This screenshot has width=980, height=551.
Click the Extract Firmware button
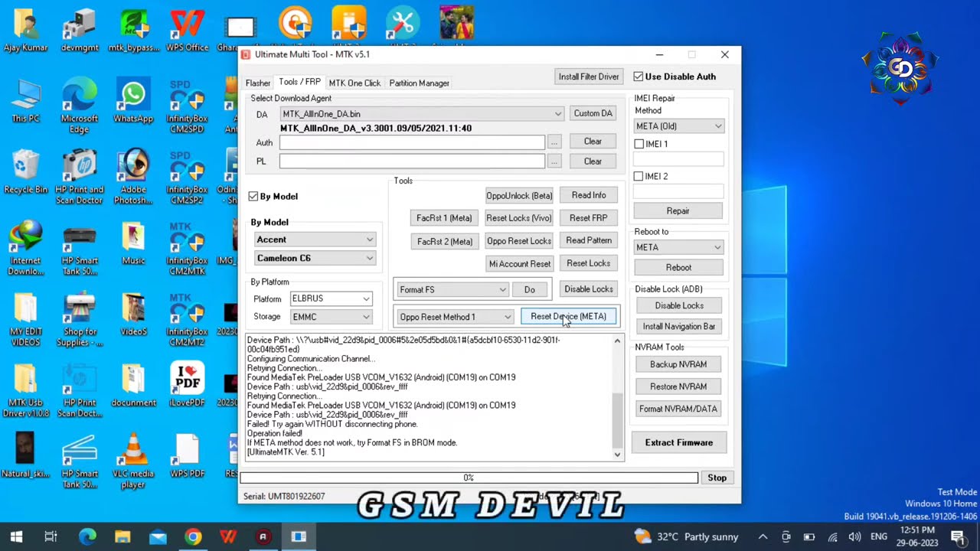coord(678,442)
